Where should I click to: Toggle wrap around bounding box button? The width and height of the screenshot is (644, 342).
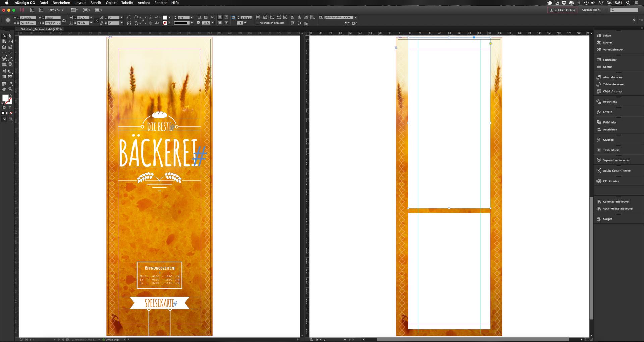(226, 17)
